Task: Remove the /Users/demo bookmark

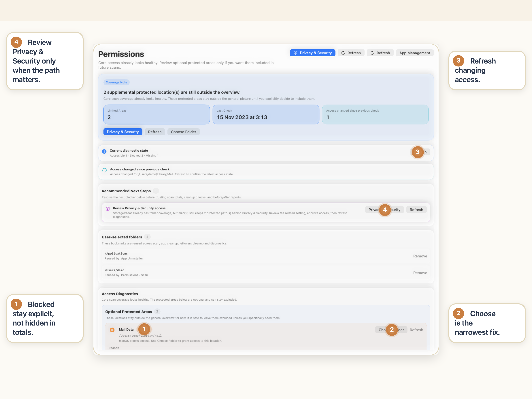Action: point(420,273)
